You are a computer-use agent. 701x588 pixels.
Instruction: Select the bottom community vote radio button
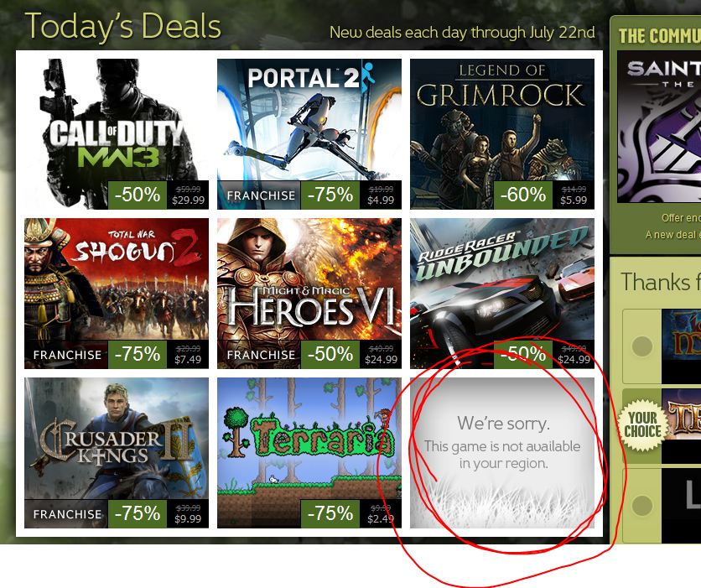(642, 505)
